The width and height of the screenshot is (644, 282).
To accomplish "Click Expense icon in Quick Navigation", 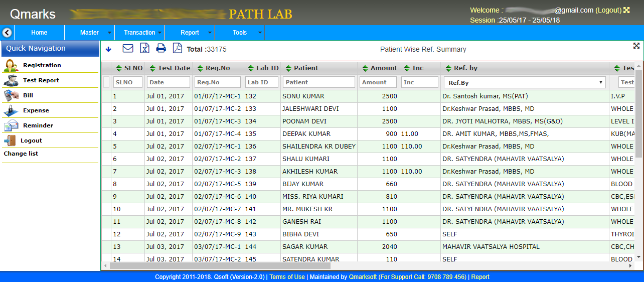I will (11, 110).
